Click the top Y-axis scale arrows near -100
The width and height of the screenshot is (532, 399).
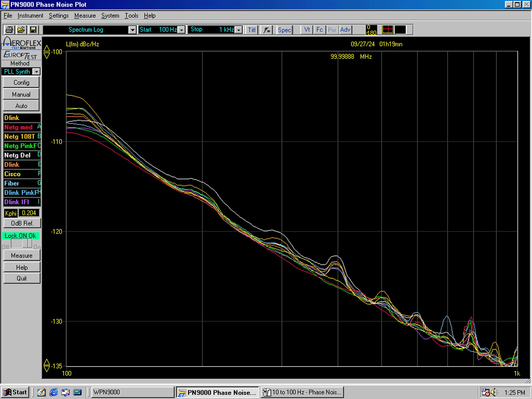pyautogui.click(x=47, y=52)
